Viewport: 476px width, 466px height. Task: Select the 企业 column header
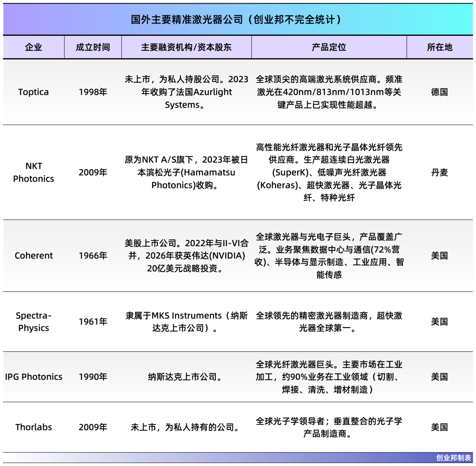33,47
